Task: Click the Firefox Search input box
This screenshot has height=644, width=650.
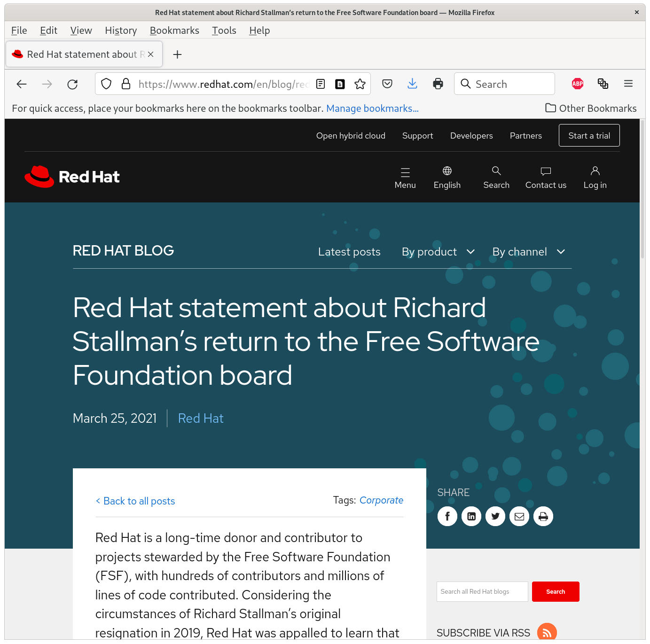Action: pos(504,84)
